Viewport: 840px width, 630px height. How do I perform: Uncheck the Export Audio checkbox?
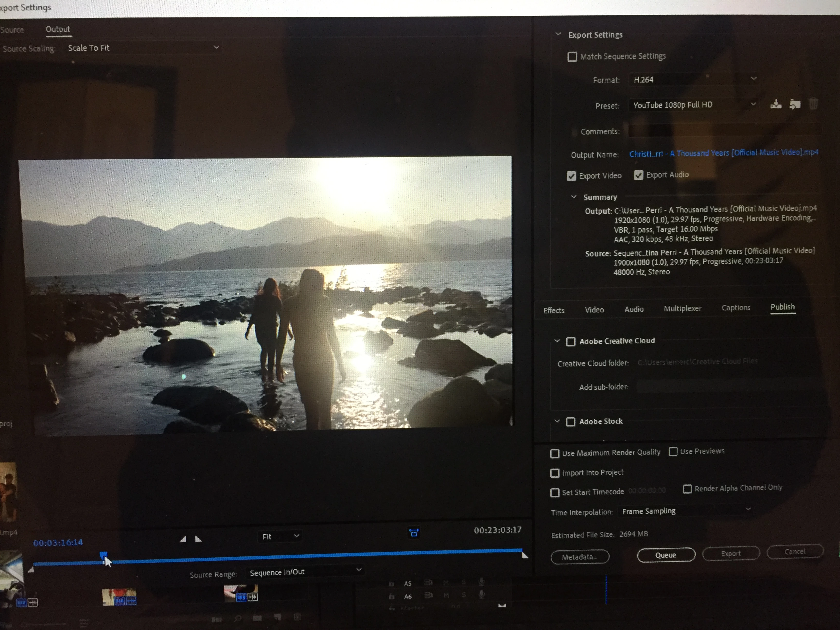click(x=638, y=175)
